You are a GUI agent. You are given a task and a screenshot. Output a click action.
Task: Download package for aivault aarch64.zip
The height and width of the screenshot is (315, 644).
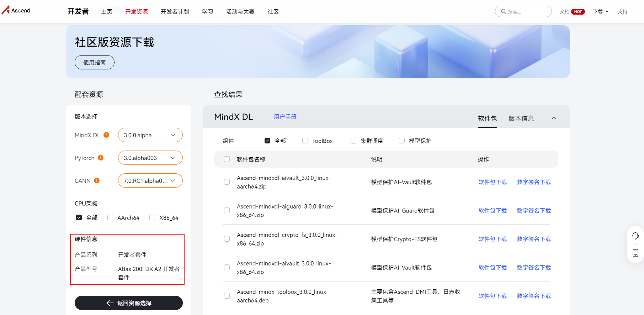click(493, 182)
